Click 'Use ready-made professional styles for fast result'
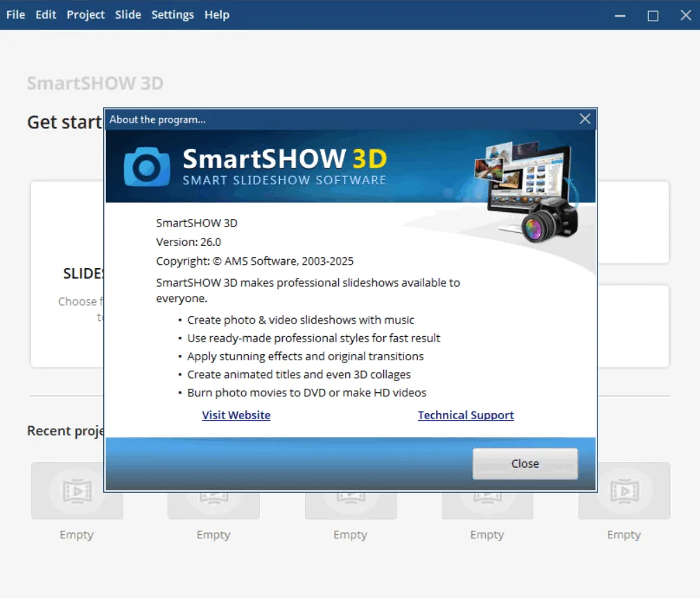 click(313, 338)
